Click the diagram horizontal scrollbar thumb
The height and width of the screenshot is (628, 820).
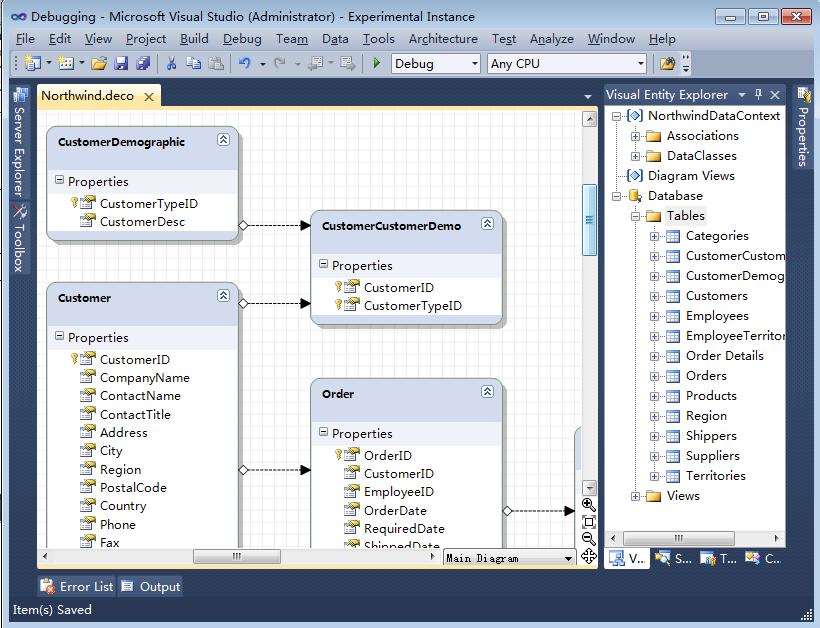[237, 556]
